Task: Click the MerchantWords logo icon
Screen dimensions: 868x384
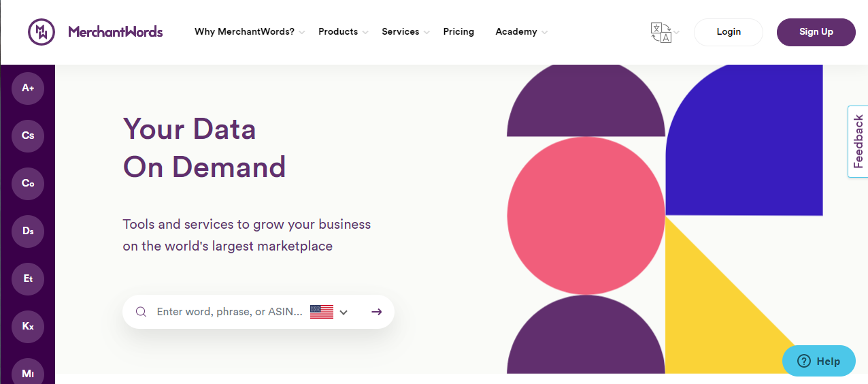Action: tap(41, 32)
